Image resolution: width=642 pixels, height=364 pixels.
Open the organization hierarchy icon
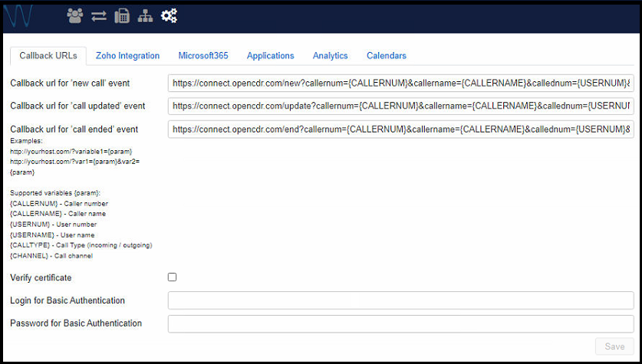click(144, 15)
